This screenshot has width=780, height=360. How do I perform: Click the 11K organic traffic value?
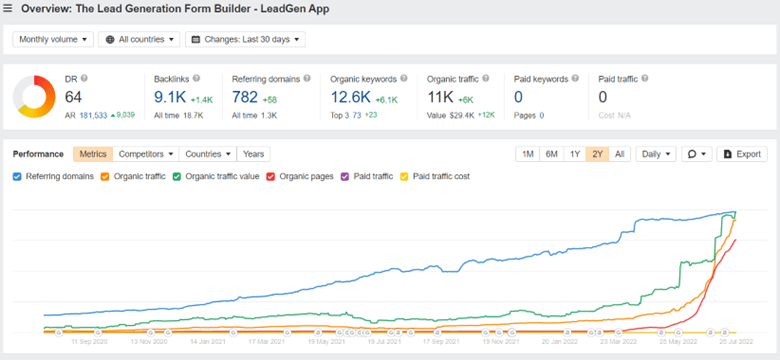pyautogui.click(x=440, y=97)
